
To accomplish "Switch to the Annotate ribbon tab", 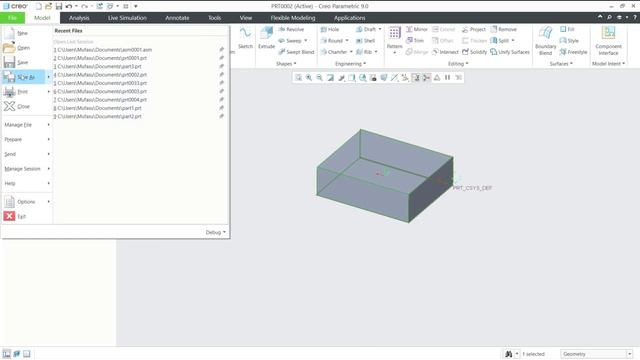I will (177, 18).
